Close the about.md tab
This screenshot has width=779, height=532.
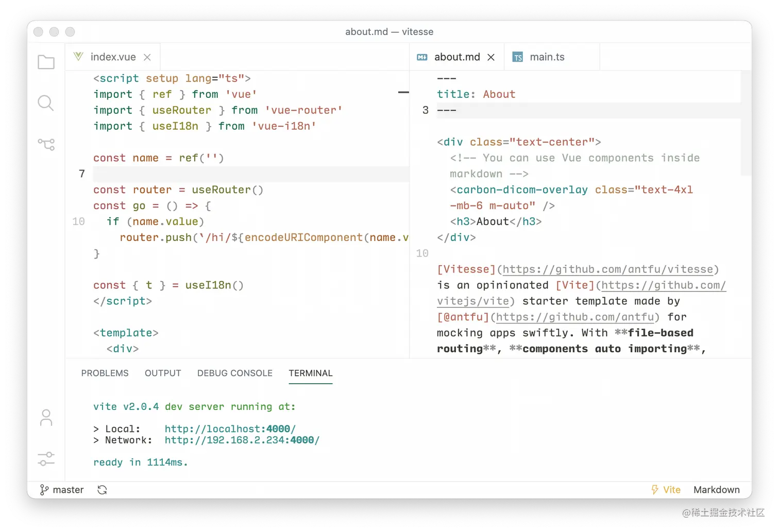pyautogui.click(x=491, y=57)
